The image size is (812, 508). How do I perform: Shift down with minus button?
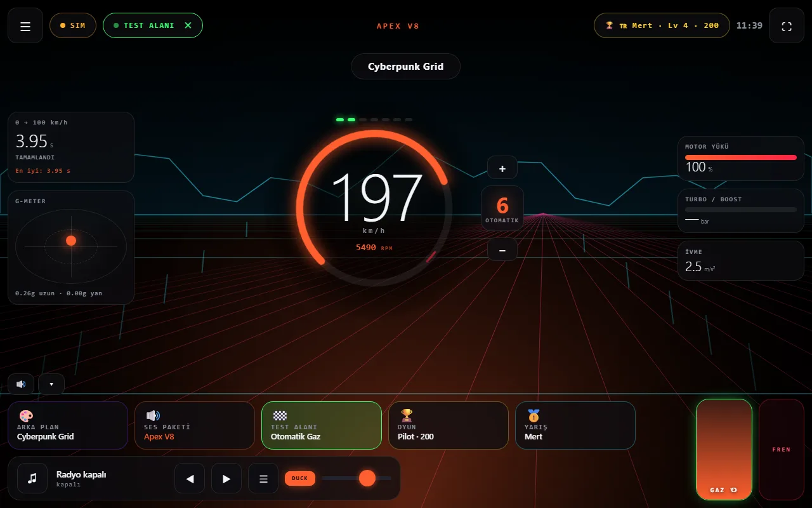502,250
